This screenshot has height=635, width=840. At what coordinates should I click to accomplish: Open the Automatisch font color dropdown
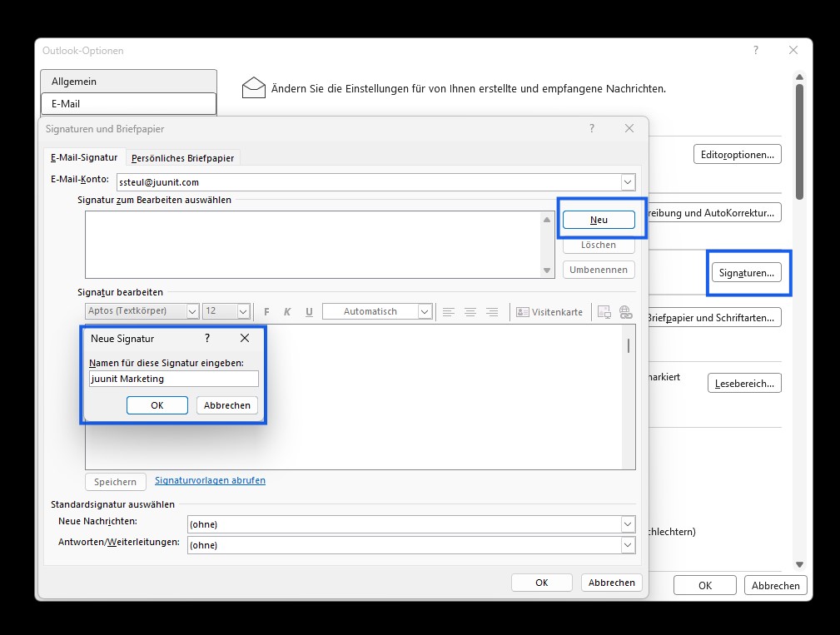pyautogui.click(x=425, y=311)
